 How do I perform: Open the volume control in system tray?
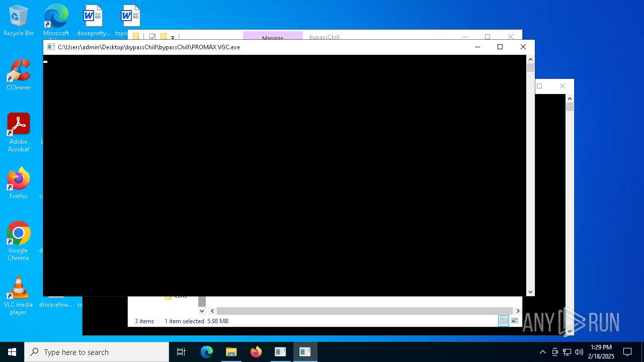[x=579, y=352]
